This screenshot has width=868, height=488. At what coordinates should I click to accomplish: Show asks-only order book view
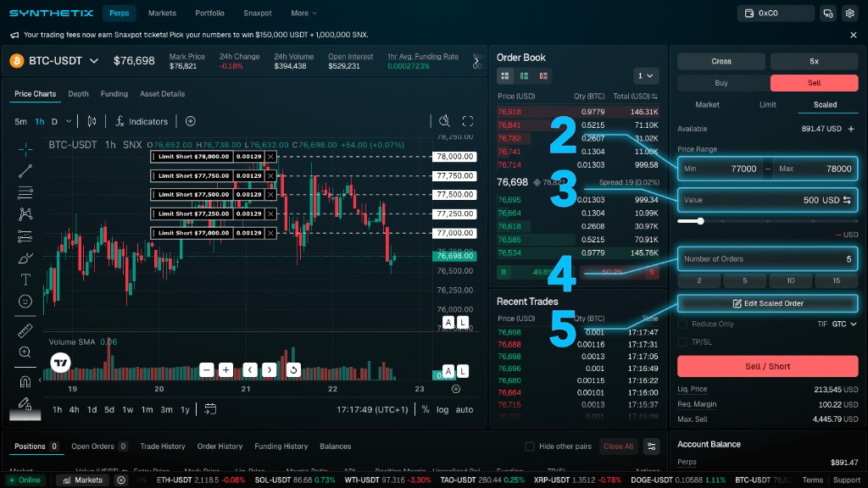(x=543, y=75)
